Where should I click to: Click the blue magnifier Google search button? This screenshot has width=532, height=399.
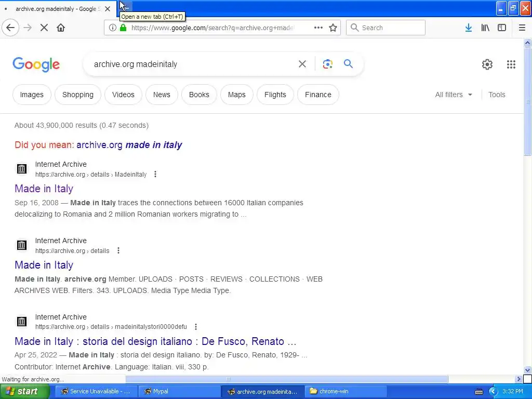[348, 64]
